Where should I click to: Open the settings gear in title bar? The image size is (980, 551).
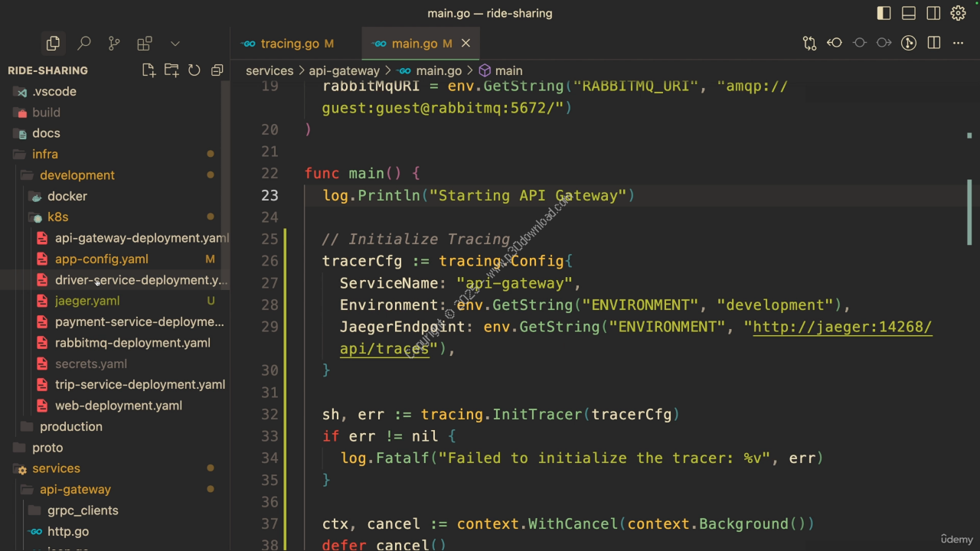tap(958, 13)
